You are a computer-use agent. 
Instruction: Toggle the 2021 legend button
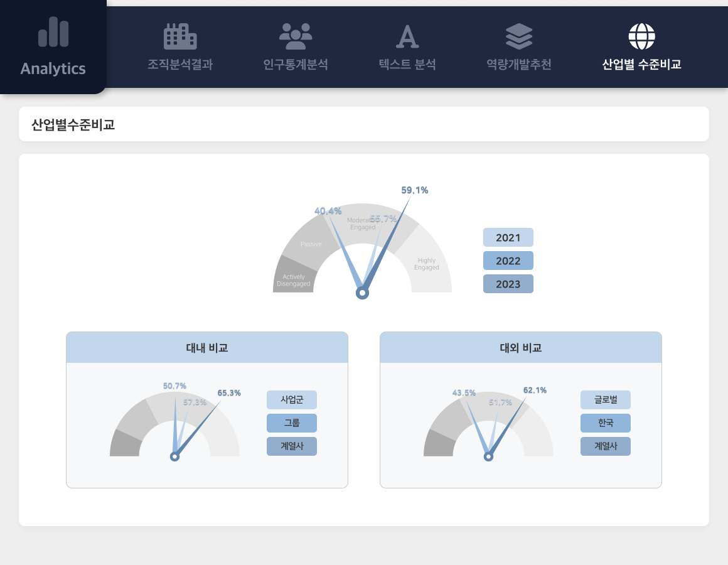tap(508, 237)
